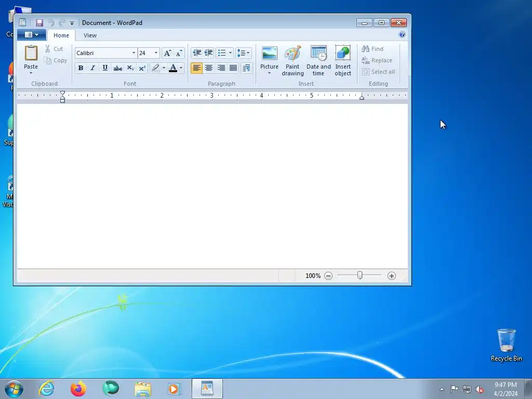The width and height of the screenshot is (532, 399).
Task: Expand the Paste options arrow
Action: click(31, 73)
